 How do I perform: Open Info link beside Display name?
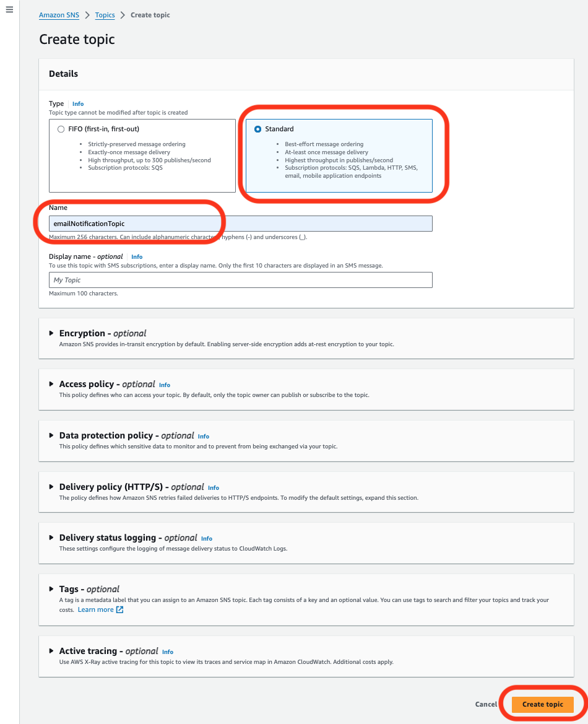click(137, 257)
